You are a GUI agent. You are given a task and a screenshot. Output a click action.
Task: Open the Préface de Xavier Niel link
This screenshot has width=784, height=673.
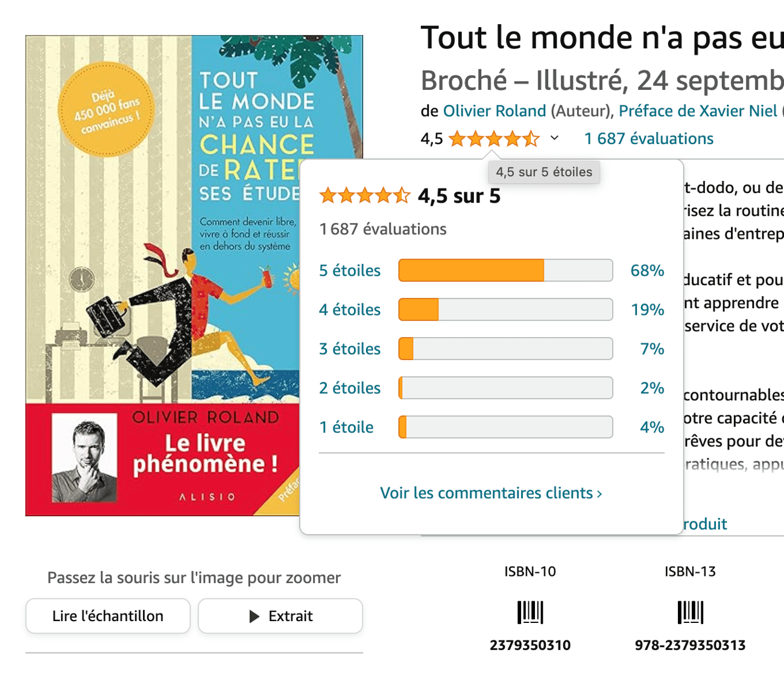click(698, 111)
